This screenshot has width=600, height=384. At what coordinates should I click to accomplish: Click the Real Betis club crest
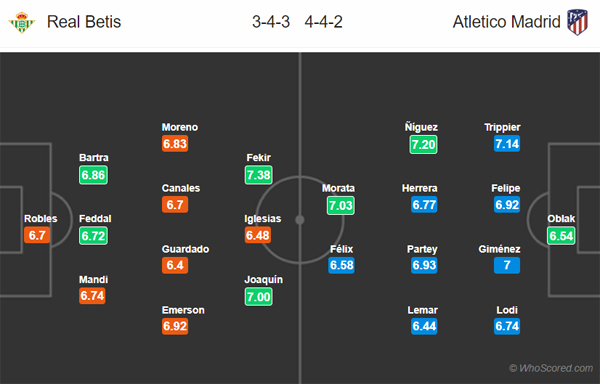tap(22, 22)
